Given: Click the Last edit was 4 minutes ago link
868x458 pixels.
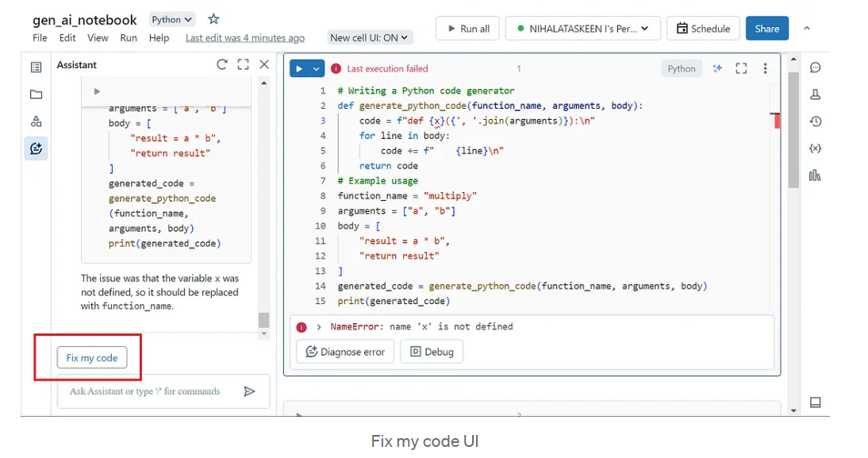Looking at the screenshot, I should point(244,37).
